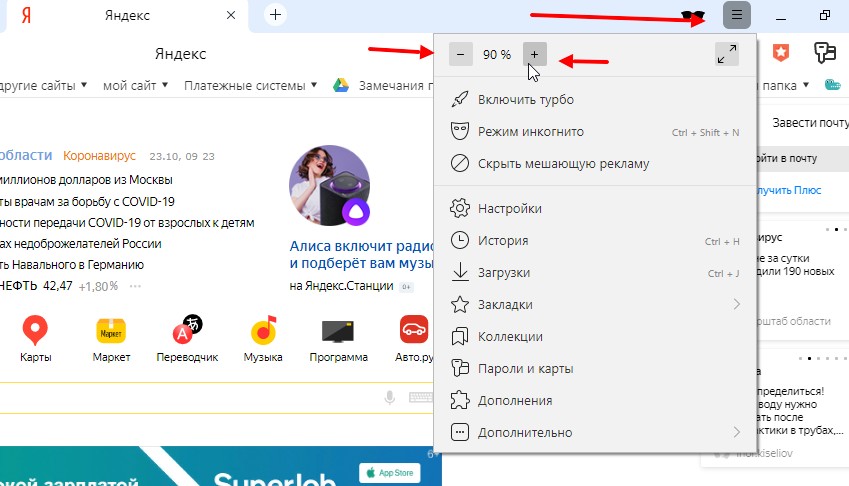Click 'Получить Плюс' link
849x486 pixels.
pos(788,190)
